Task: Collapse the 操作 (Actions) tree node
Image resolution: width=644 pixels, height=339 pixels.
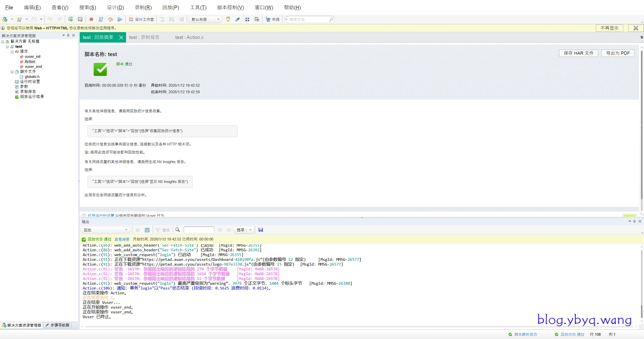Action: coord(12,52)
